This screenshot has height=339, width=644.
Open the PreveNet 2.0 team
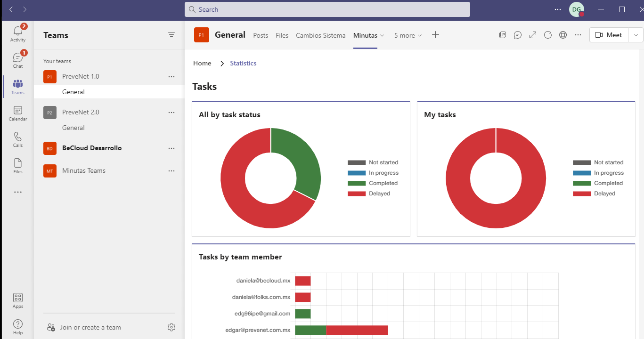pos(81,112)
